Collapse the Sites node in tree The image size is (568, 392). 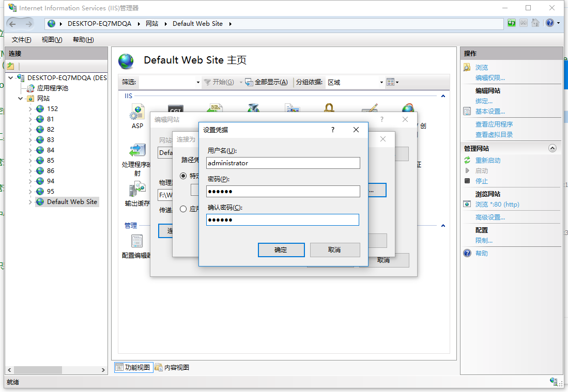21,99
